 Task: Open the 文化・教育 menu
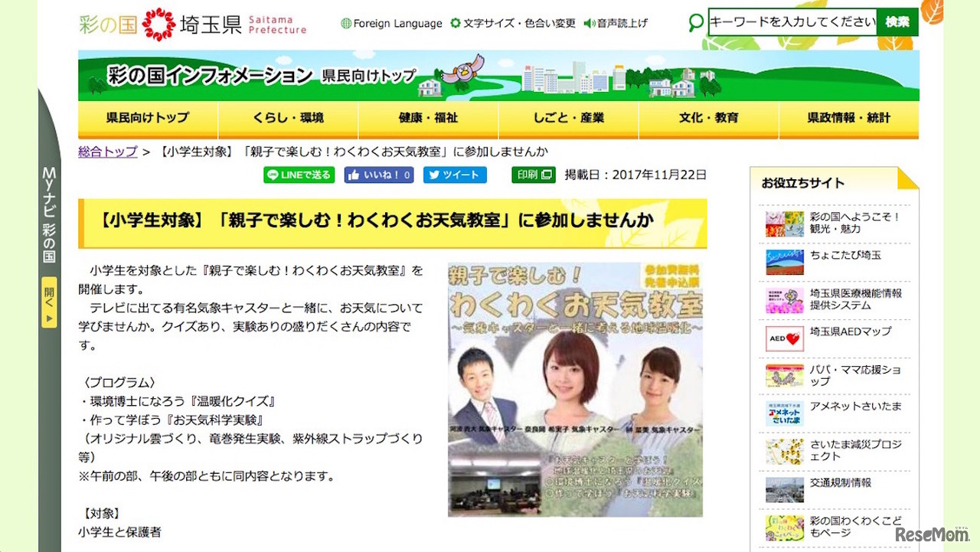(x=708, y=119)
